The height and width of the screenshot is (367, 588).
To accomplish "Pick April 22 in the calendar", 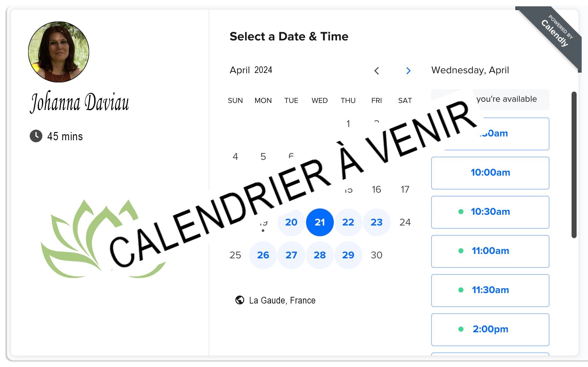I will coord(348,222).
